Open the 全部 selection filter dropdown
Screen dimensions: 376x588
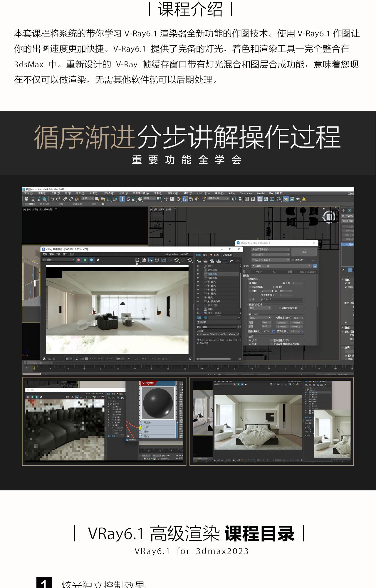pos(88,199)
